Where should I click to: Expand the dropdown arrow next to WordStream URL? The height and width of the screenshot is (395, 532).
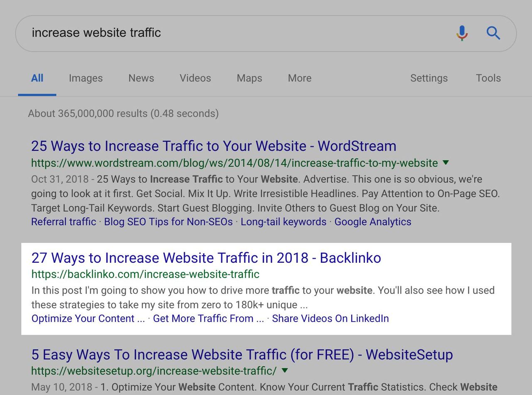(446, 162)
